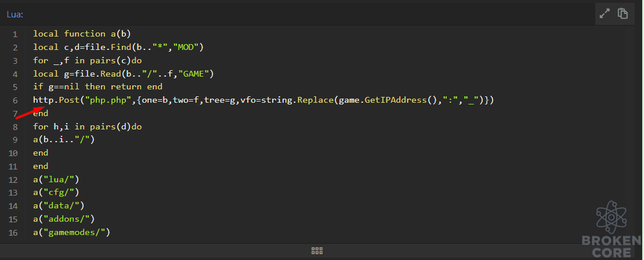
Task: Click line number 12 in the gutter
Action: (x=13, y=180)
